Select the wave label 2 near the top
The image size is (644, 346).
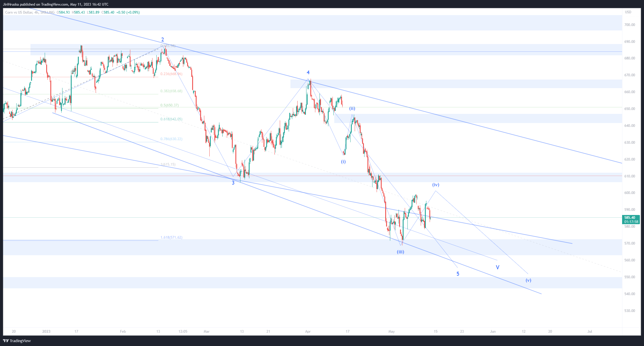pyautogui.click(x=163, y=40)
